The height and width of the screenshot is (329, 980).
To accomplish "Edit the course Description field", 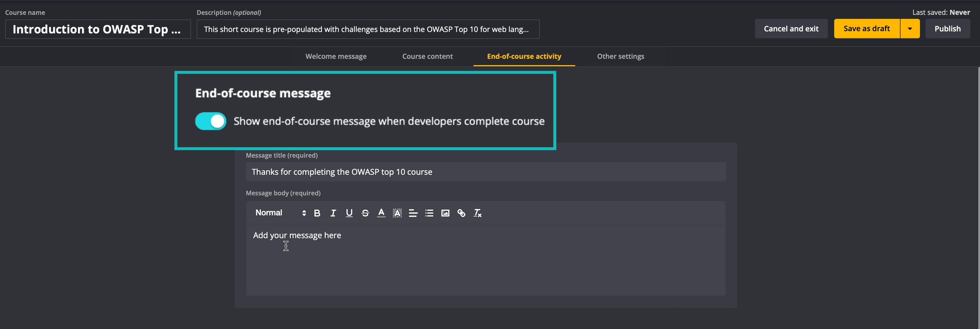I will point(368,29).
